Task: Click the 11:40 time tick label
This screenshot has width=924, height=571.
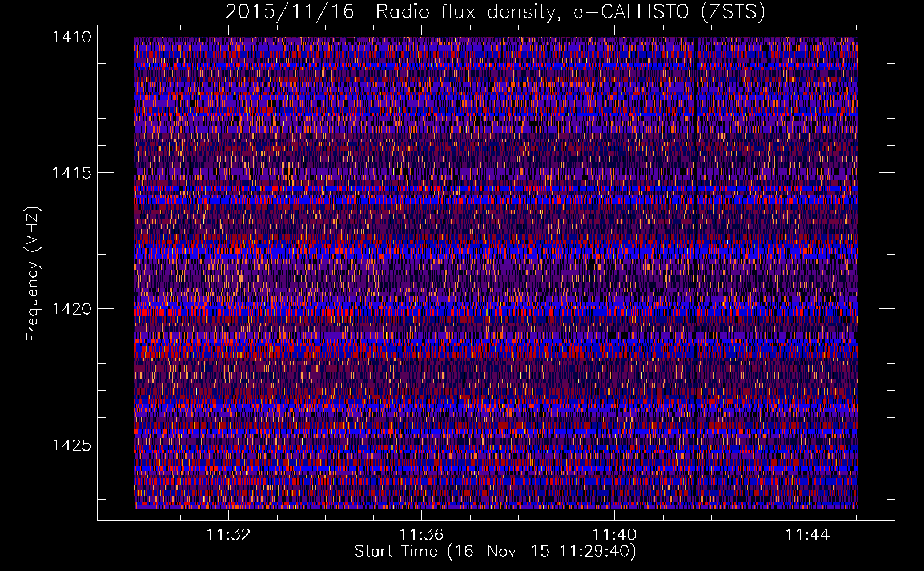Action: pos(614,535)
